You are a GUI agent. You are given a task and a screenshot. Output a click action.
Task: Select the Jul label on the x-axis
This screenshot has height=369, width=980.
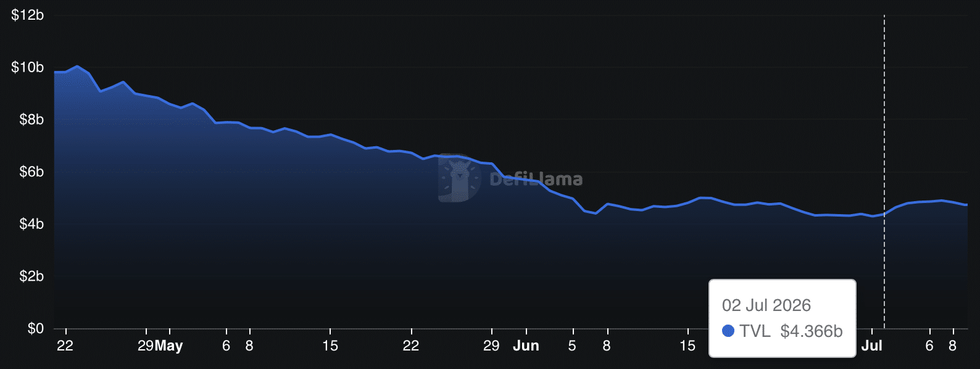[872, 346]
